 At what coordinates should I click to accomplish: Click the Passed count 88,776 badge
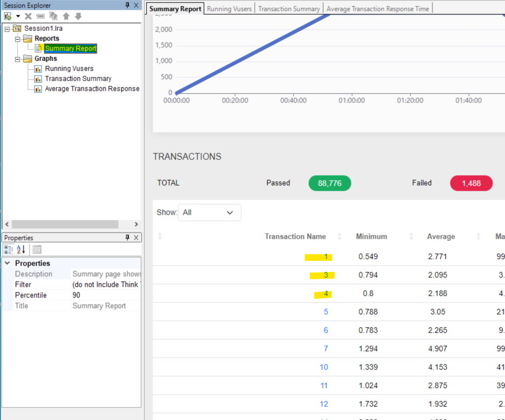click(x=330, y=183)
